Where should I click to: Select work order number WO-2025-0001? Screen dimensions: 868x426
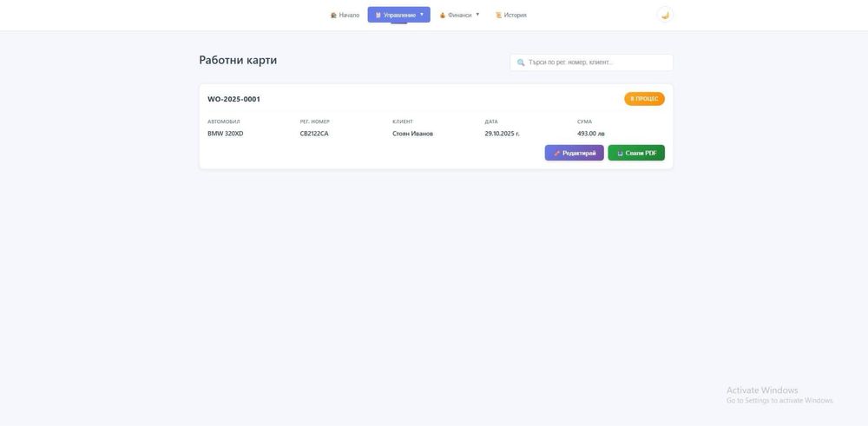click(x=233, y=100)
